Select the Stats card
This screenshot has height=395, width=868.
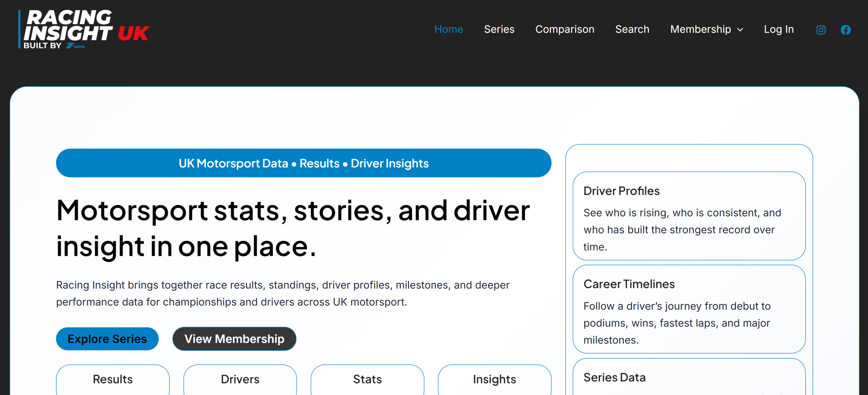[367, 379]
